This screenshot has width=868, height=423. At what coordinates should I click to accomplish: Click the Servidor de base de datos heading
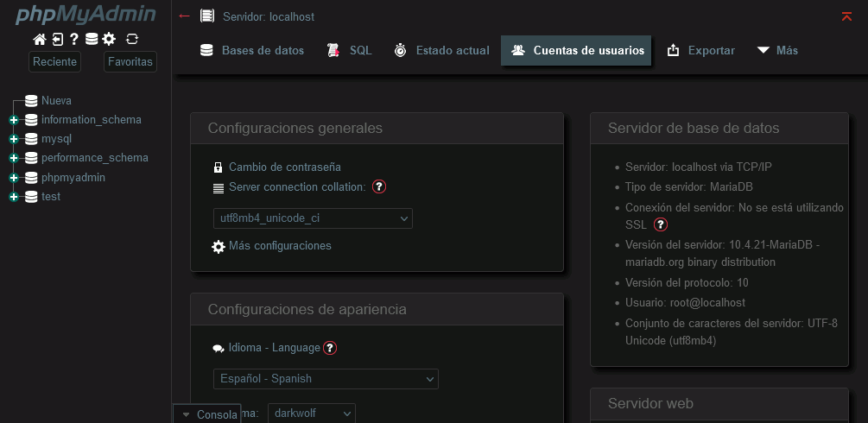click(694, 128)
